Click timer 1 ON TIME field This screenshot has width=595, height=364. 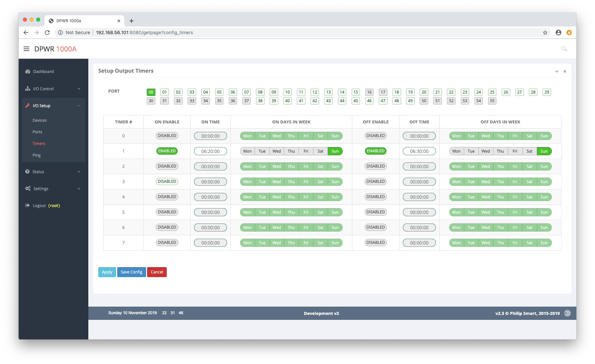(210, 151)
